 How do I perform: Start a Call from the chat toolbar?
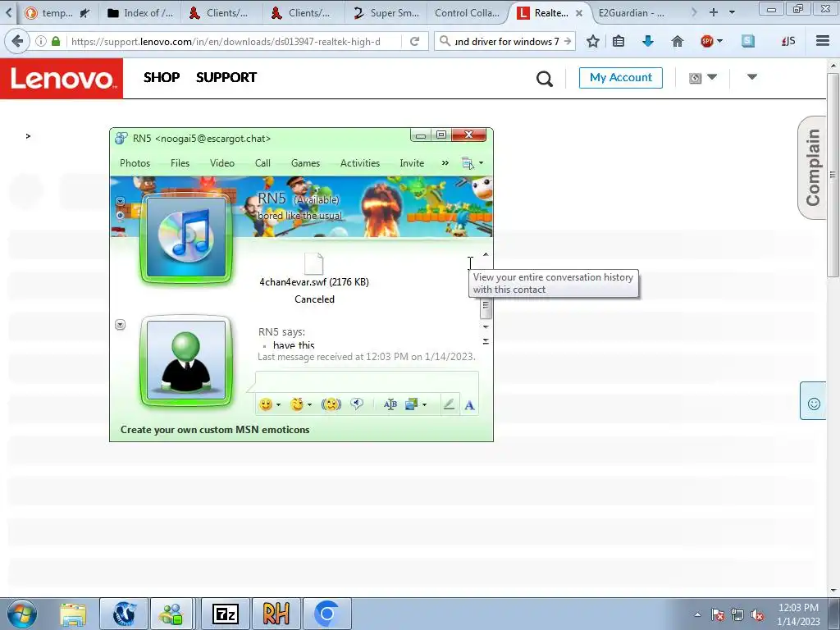[x=262, y=163]
